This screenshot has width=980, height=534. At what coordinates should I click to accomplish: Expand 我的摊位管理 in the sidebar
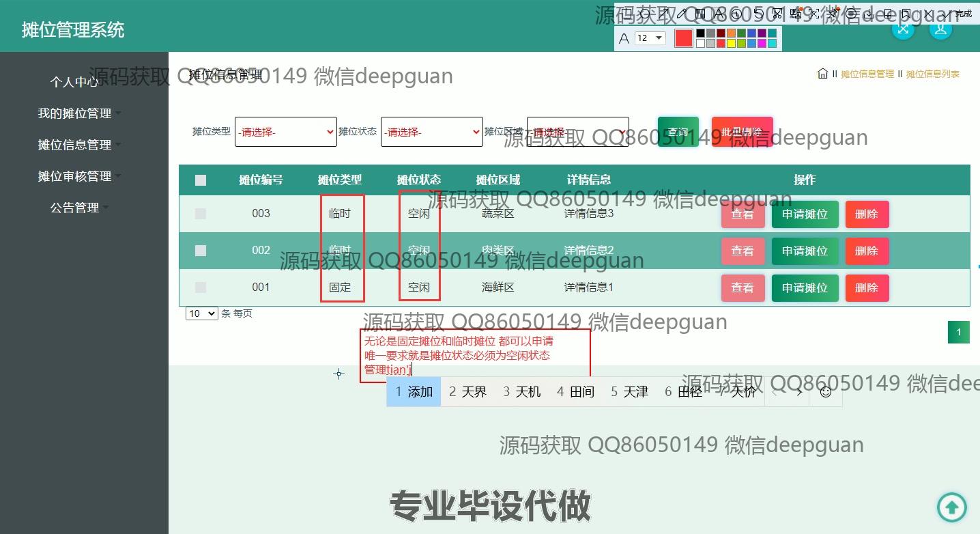pyautogui.click(x=75, y=113)
